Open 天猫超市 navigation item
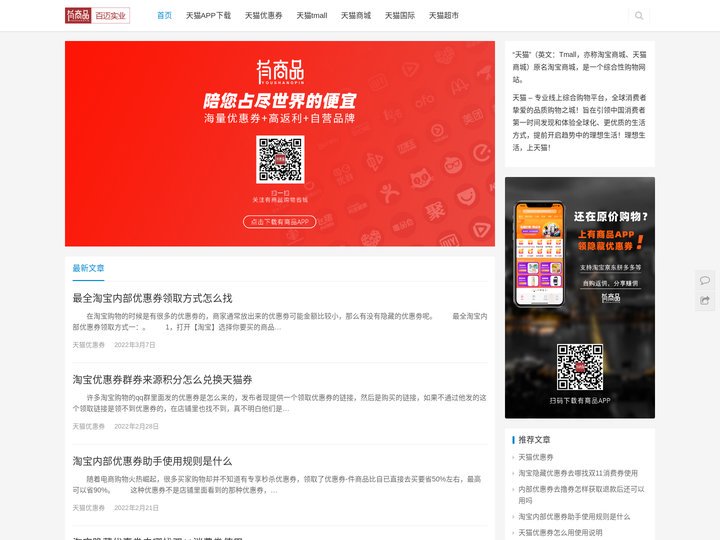Image resolution: width=720 pixels, height=540 pixels. 444,16
